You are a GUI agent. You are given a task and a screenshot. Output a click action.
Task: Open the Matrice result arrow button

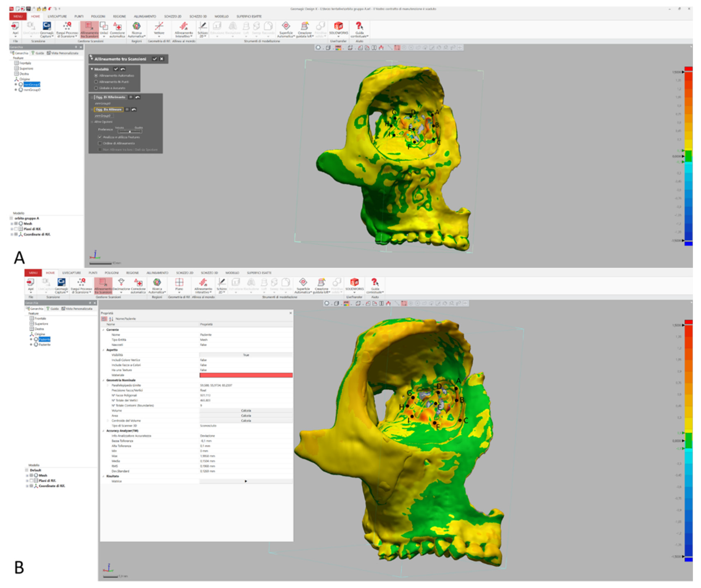[x=246, y=481]
